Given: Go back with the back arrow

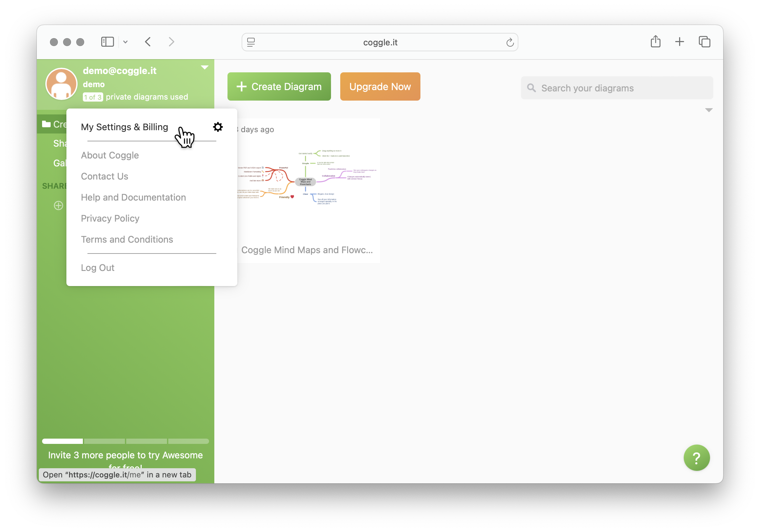Looking at the screenshot, I should 148,42.
